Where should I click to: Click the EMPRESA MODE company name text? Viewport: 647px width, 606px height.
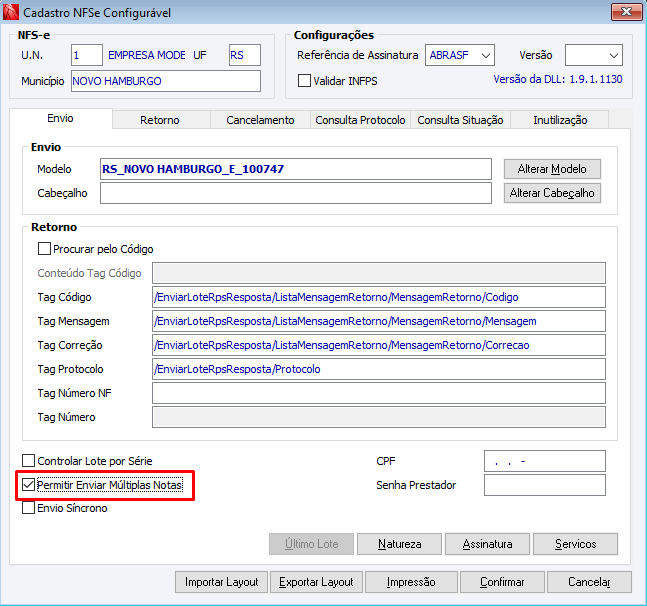pos(146,55)
